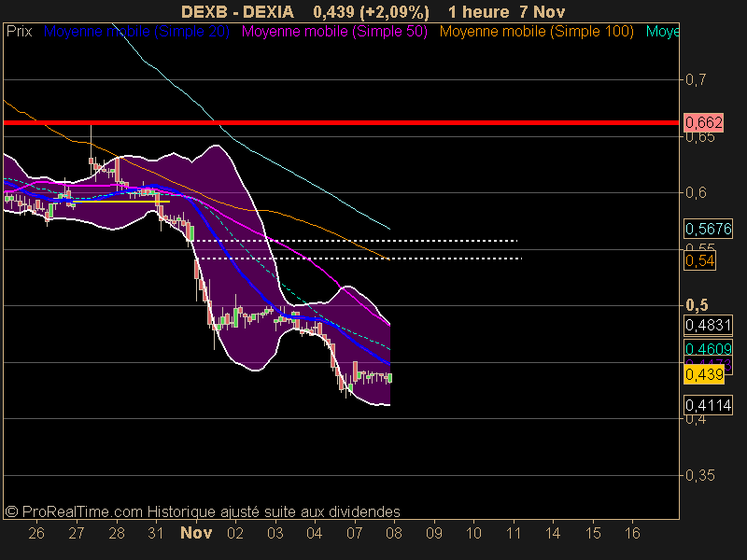Click date 26 on the time axis

pos(36,533)
